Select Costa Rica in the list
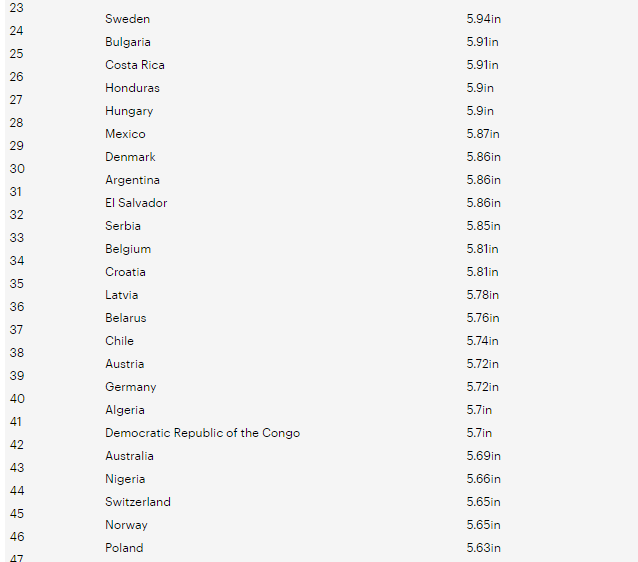Image resolution: width=638 pixels, height=562 pixels. [135, 65]
